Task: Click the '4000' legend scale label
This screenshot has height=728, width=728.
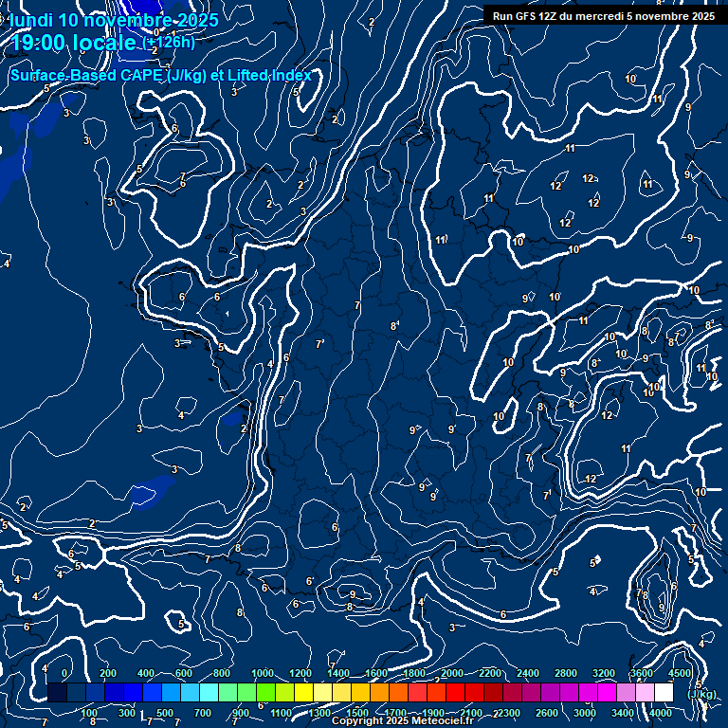Action: coord(661,713)
